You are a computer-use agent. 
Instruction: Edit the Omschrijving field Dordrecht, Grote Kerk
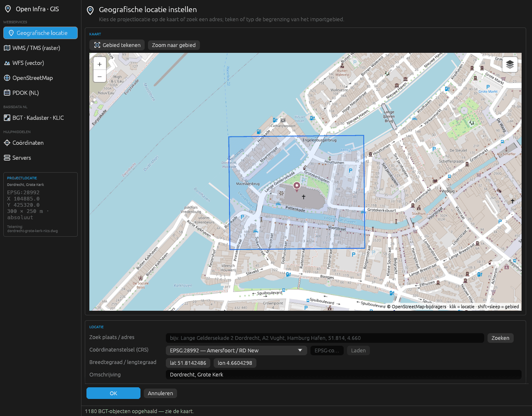click(x=344, y=375)
